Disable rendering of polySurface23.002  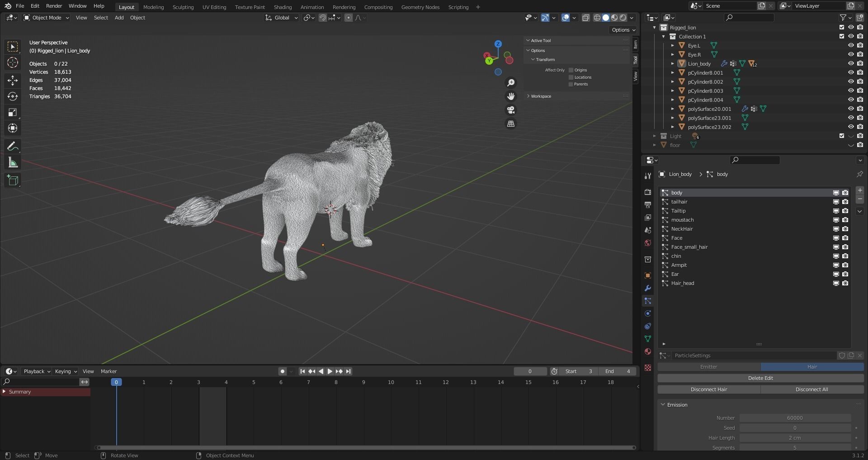pyautogui.click(x=859, y=127)
